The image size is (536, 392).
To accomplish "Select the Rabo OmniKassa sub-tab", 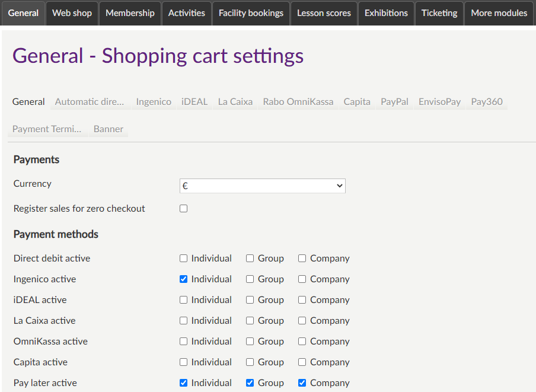I will pyautogui.click(x=298, y=101).
